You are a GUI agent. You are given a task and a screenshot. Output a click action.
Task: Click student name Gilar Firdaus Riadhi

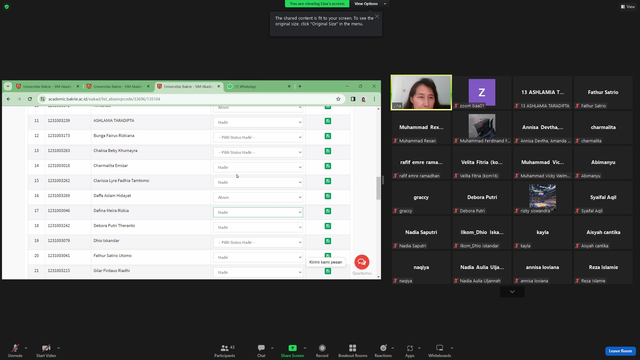(x=111, y=271)
